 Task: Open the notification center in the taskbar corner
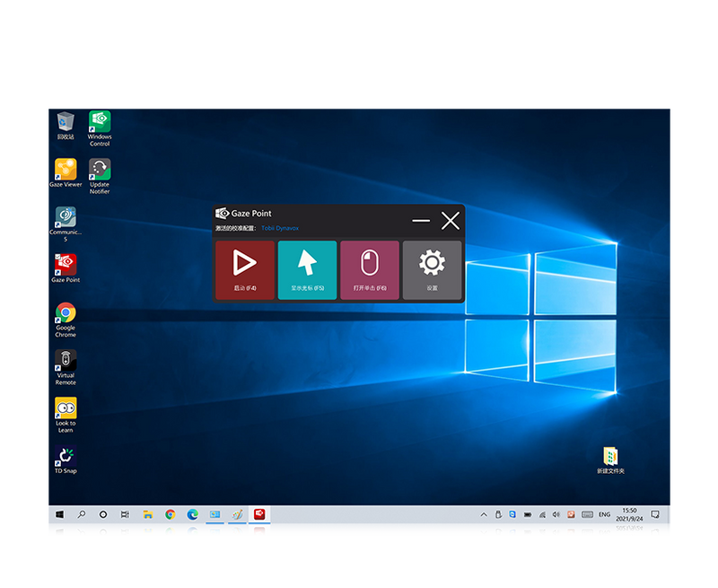(655, 514)
